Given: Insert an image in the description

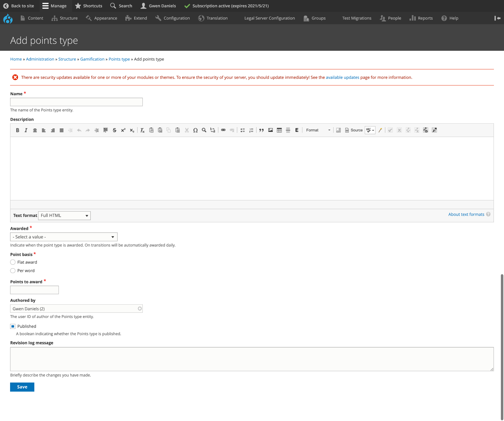Looking at the screenshot, I should pyautogui.click(x=271, y=130).
